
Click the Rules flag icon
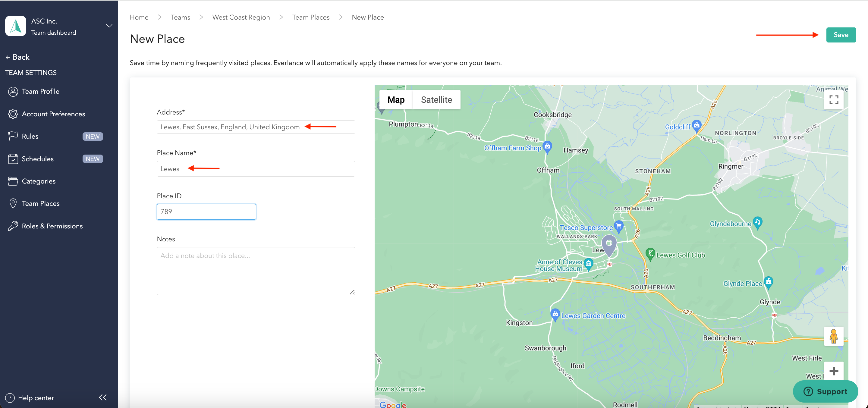click(13, 136)
